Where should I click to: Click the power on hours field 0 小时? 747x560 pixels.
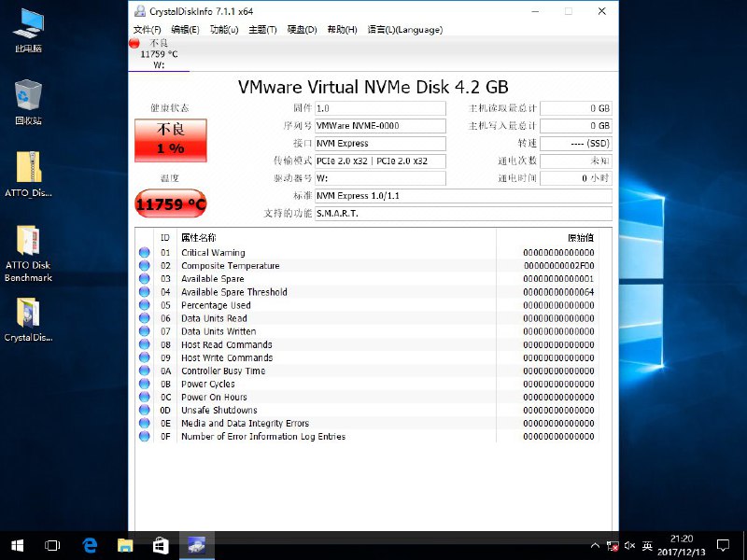(575, 178)
